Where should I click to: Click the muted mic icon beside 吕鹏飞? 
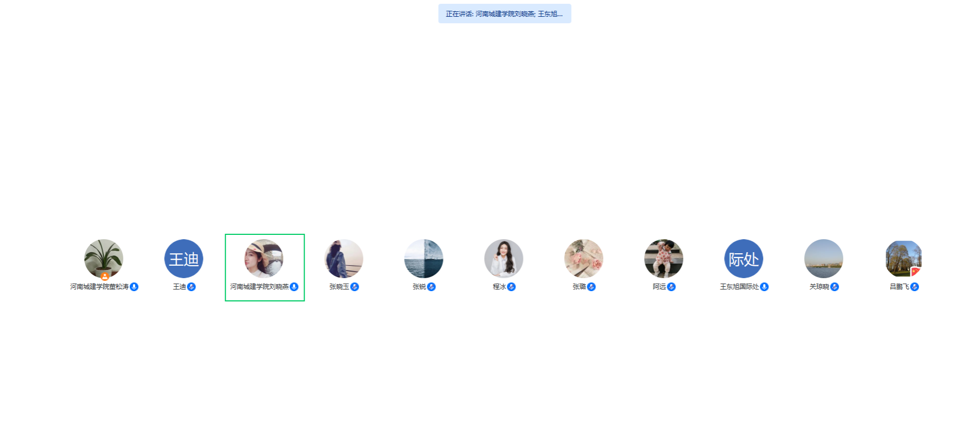pyautogui.click(x=915, y=287)
